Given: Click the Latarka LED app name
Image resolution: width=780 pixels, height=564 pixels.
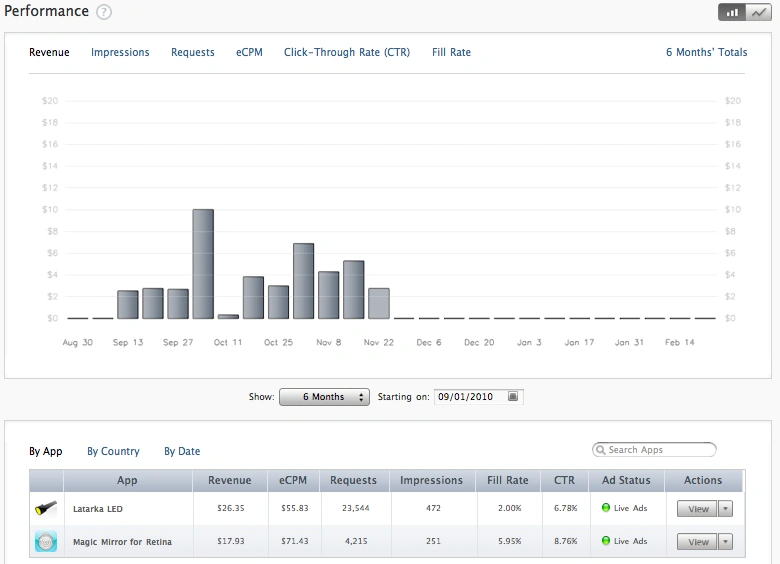Looking at the screenshot, I should 98,509.
